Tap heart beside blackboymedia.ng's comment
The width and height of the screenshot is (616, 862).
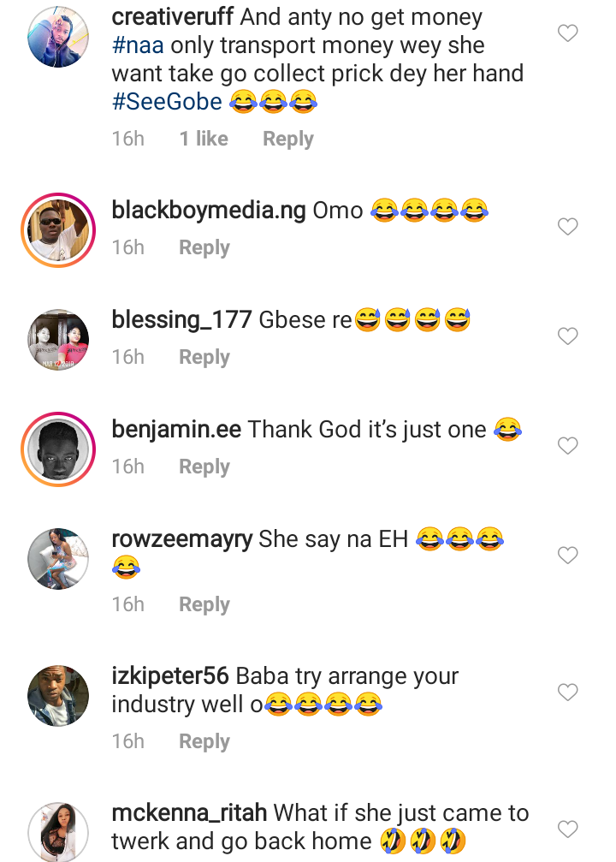(567, 227)
